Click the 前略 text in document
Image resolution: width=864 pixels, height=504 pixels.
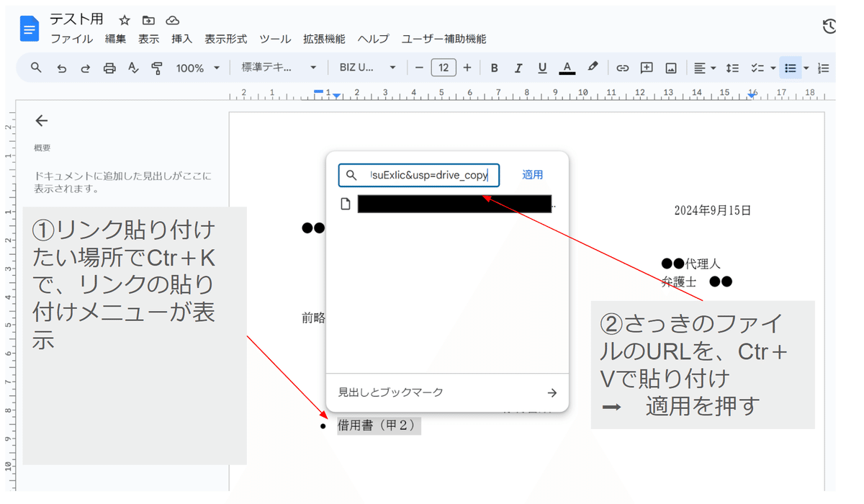(313, 318)
